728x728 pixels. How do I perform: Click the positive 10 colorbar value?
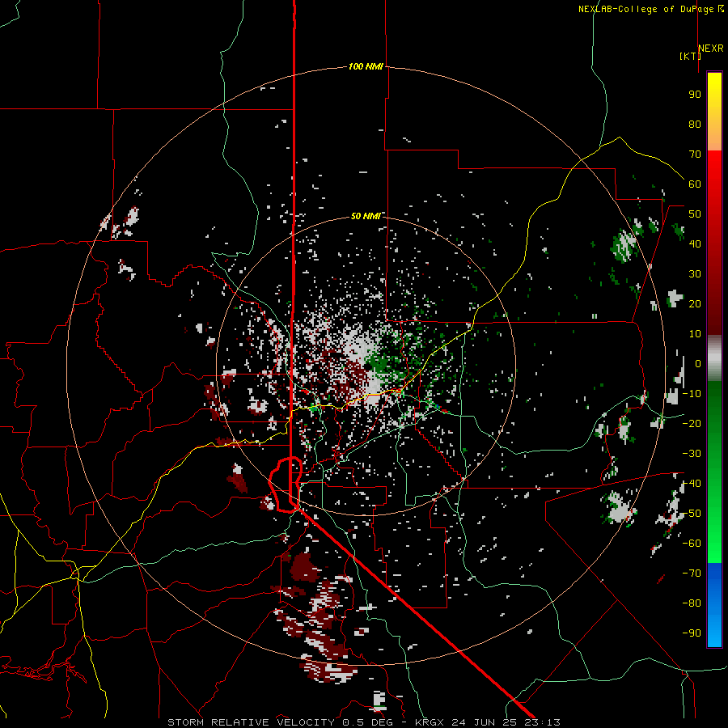[x=695, y=334]
